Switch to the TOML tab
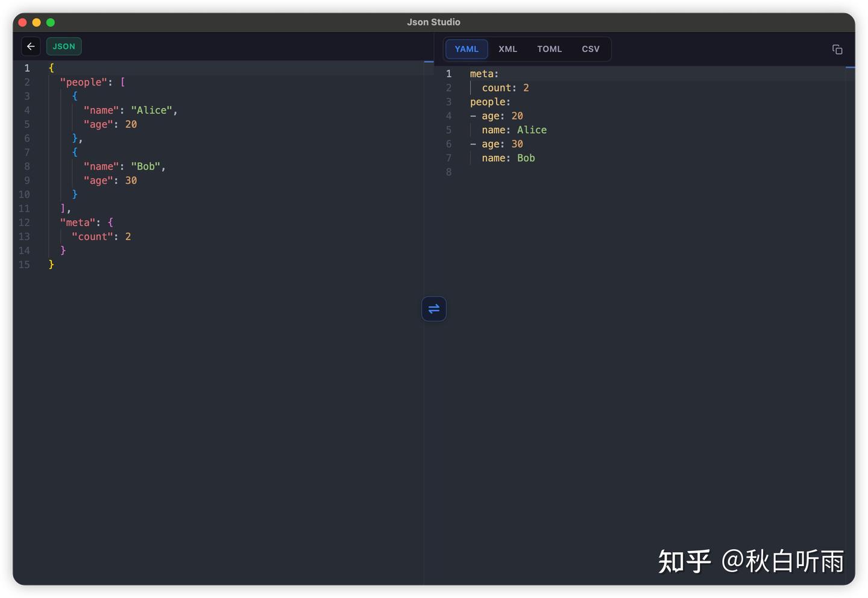This screenshot has width=868, height=598. [549, 49]
